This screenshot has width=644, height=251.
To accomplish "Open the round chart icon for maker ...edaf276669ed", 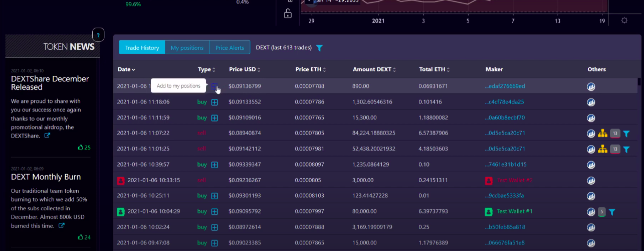I will 591,86.
